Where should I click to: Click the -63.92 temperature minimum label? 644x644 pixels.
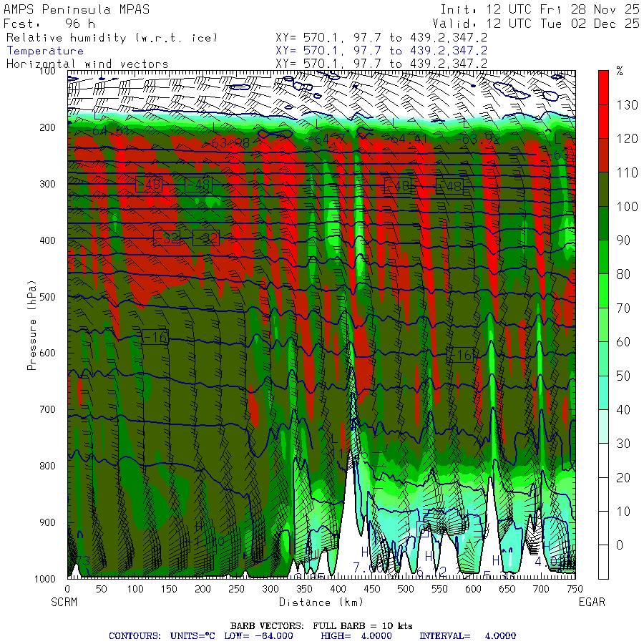(x=479, y=139)
